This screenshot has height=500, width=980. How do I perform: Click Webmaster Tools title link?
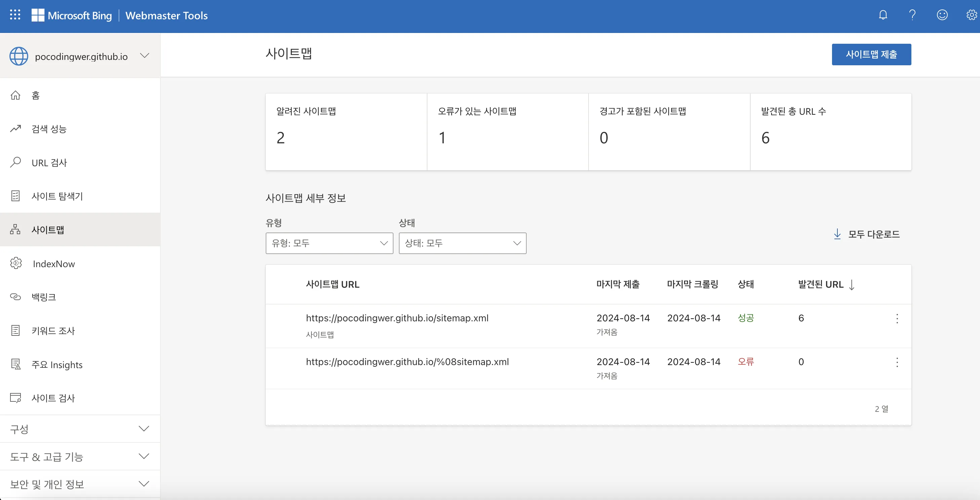coord(166,15)
